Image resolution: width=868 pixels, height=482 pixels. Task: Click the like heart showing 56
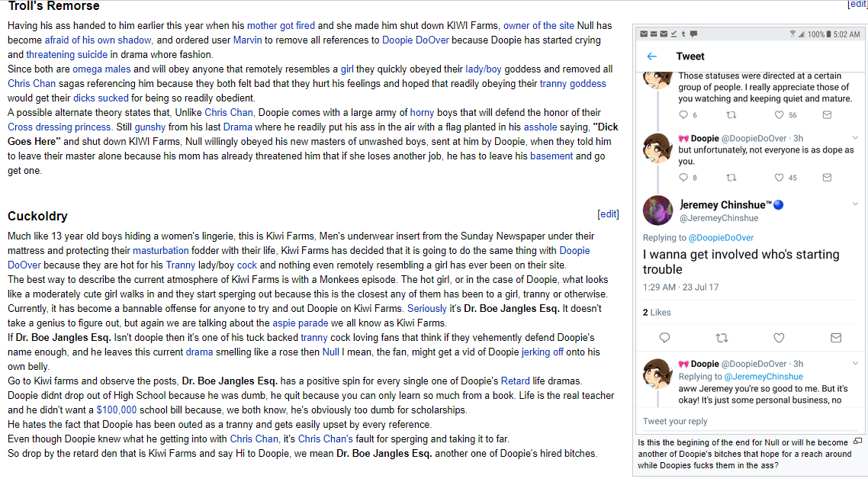[x=779, y=115]
